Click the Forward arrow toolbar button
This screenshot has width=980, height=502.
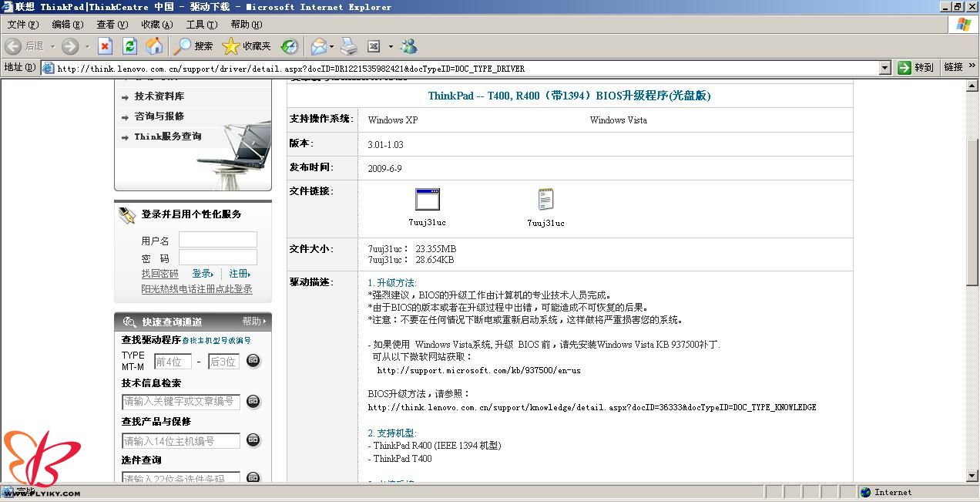[70, 46]
